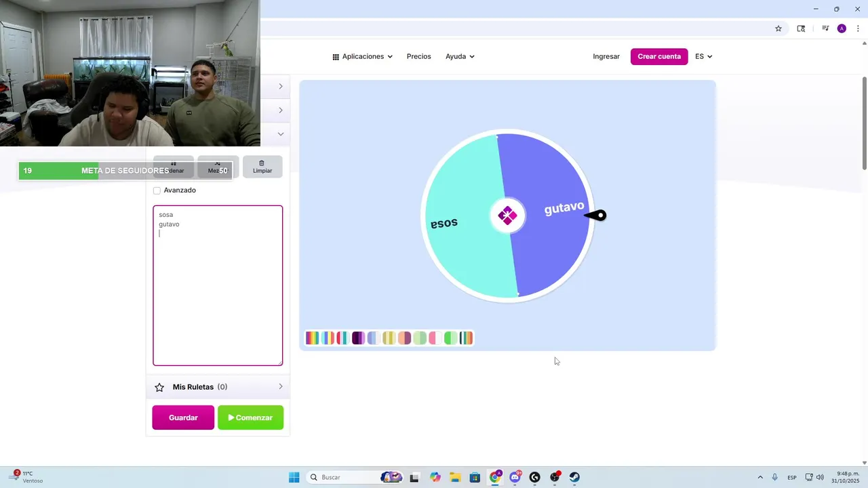Select the bright green and mint palette
The image size is (868, 488).
click(451, 338)
